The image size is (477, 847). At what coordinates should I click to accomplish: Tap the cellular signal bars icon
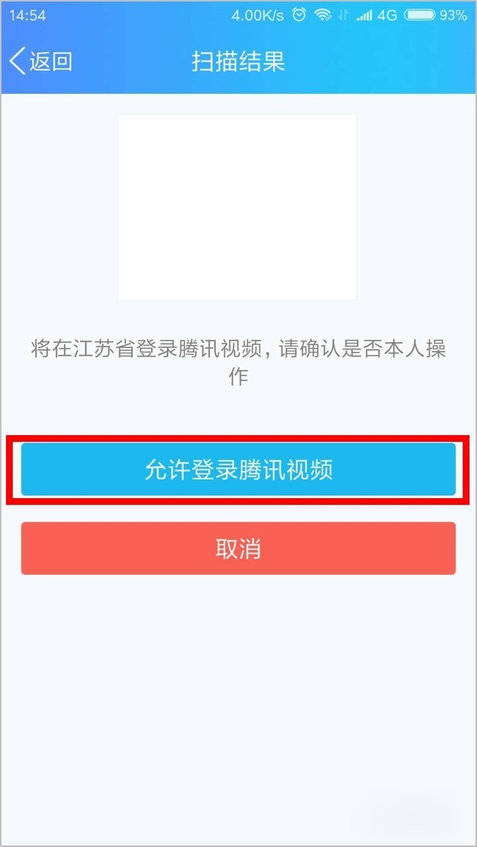(x=364, y=16)
